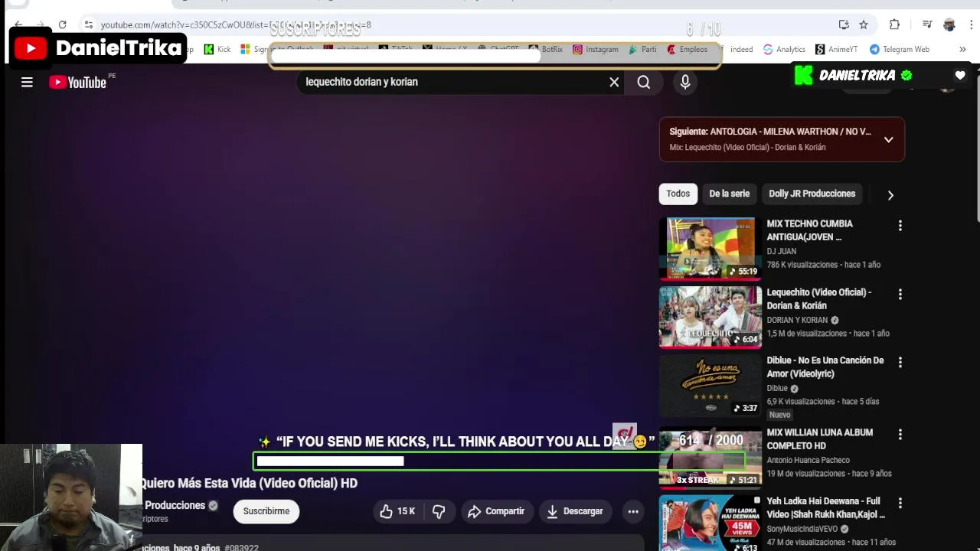Open Chrome media control icon
This screenshot has height=551, width=980.
click(927, 24)
